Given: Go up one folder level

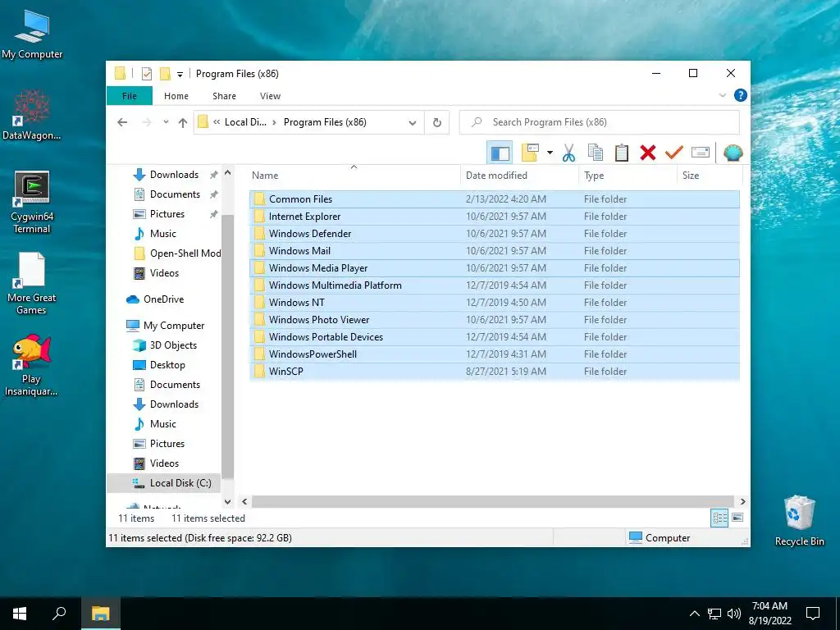Looking at the screenshot, I should (x=183, y=122).
